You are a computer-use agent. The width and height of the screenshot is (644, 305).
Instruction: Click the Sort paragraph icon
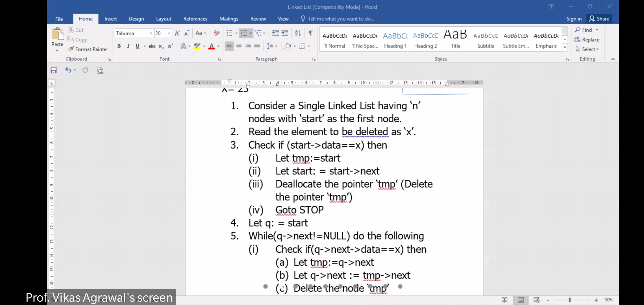coord(298,33)
